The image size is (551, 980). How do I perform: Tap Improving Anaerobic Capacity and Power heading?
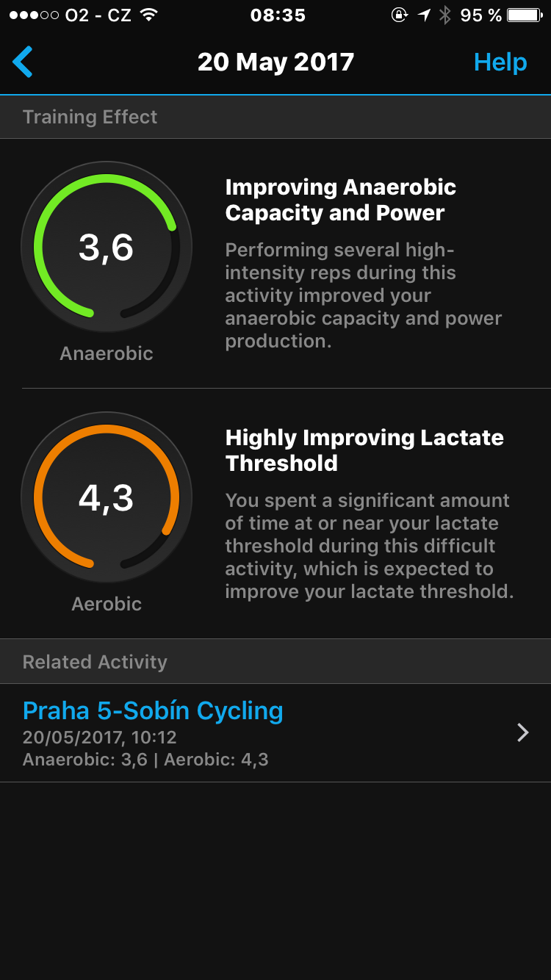340,200
